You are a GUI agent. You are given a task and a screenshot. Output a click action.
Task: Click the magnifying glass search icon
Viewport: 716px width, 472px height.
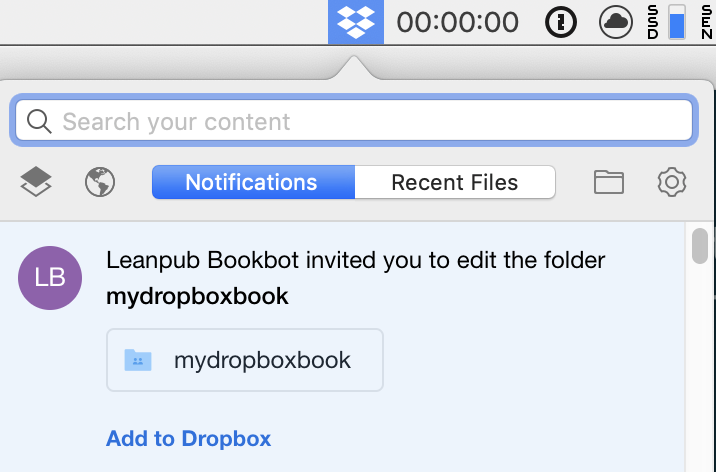point(39,122)
